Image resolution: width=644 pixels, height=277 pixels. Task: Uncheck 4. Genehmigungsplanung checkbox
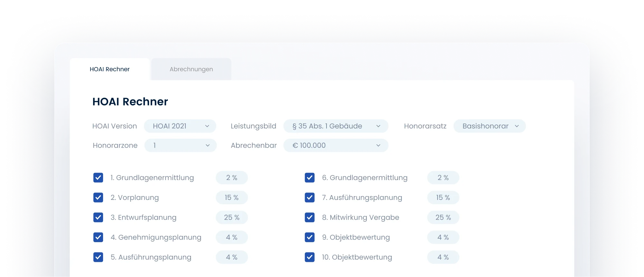coord(98,237)
